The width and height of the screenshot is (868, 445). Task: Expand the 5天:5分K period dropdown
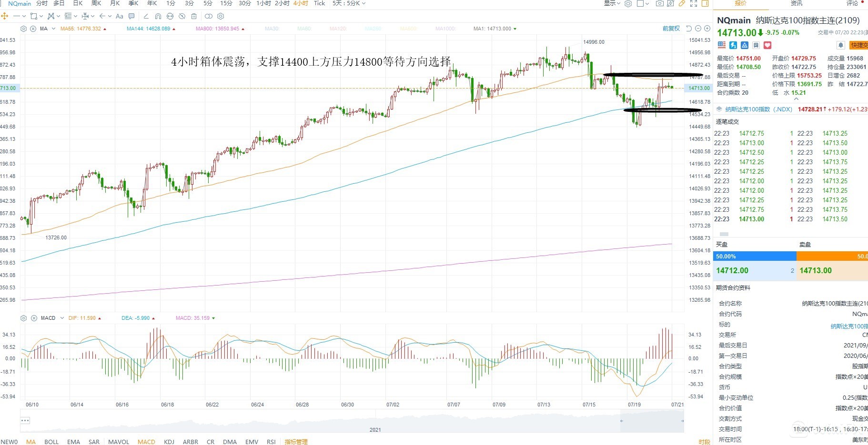pyautogui.click(x=349, y=3)
